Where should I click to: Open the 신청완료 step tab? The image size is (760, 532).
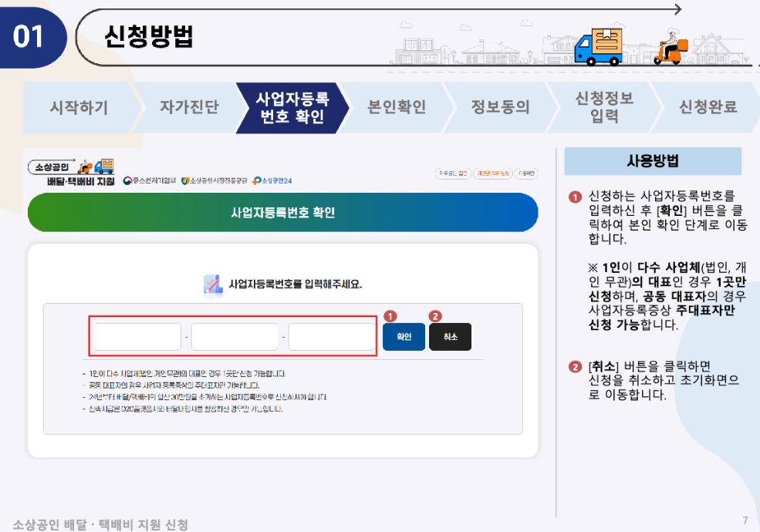pyautogui.click(x=707, y=108)
